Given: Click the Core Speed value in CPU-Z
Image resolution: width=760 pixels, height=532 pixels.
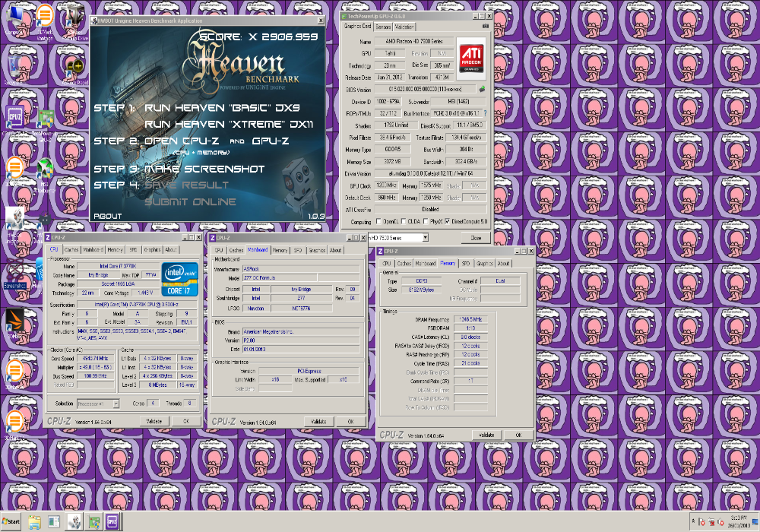Looking at the screenshot, I should (94, 359).
